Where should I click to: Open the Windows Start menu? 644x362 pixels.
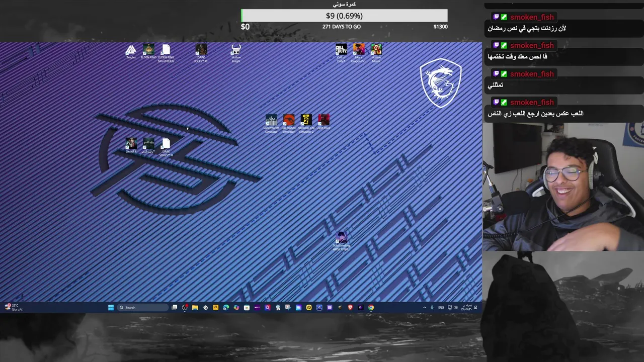111,307
